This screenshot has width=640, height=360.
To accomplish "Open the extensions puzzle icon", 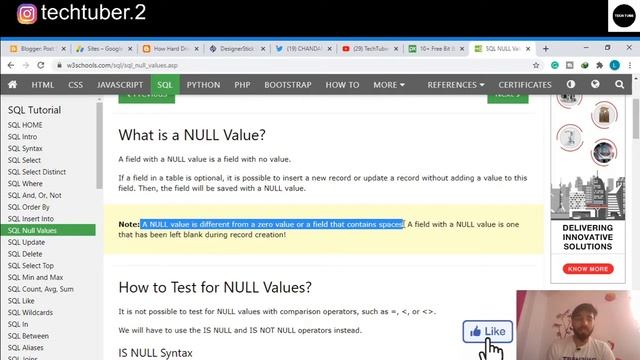I will point(600,65).
